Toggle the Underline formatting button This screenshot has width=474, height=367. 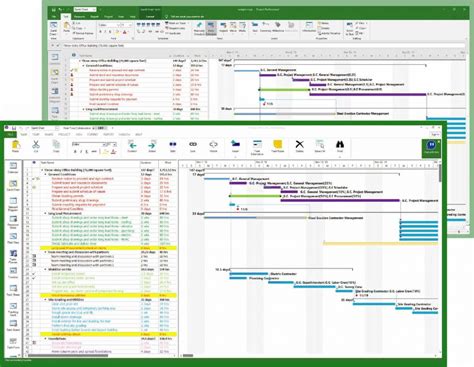pyautogui.click(x=87, y=152)
